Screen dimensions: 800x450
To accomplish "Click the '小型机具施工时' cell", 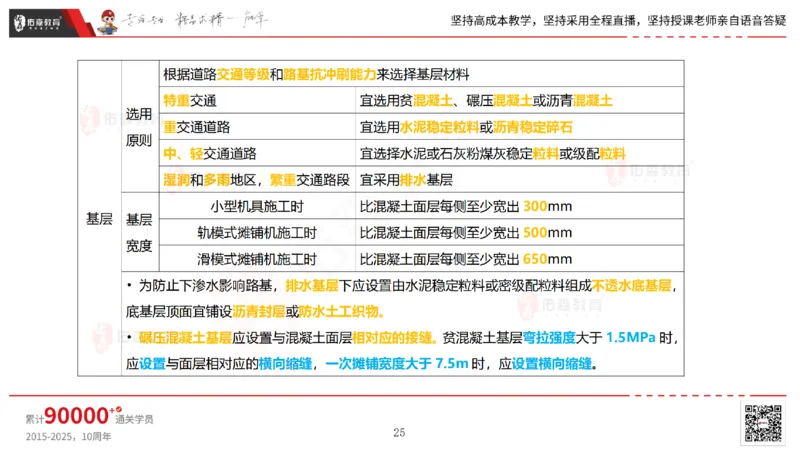I will coord(257,206).
